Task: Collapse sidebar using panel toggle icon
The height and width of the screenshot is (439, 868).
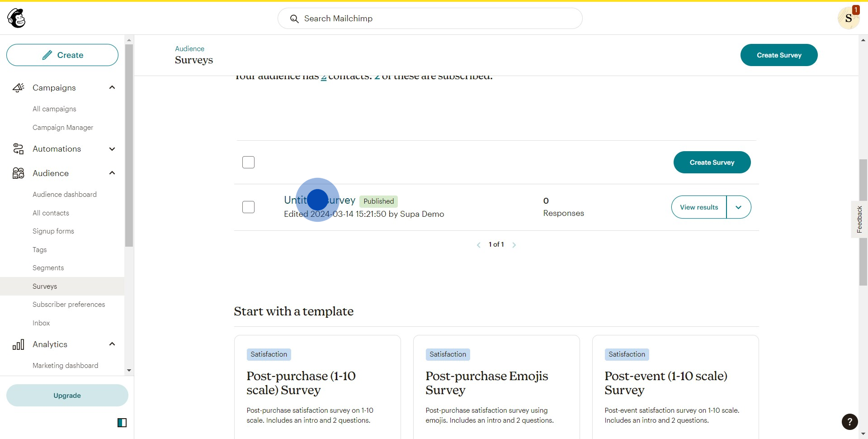Action: pyautogui.click(x=122, y=423)
